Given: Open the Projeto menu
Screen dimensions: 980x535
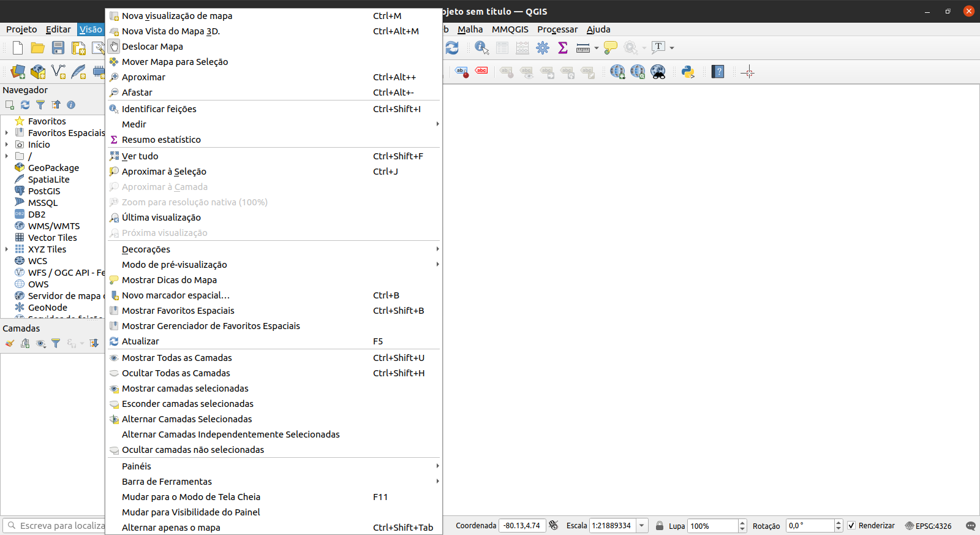Looking at the screenshot, I should coord(21,29).
